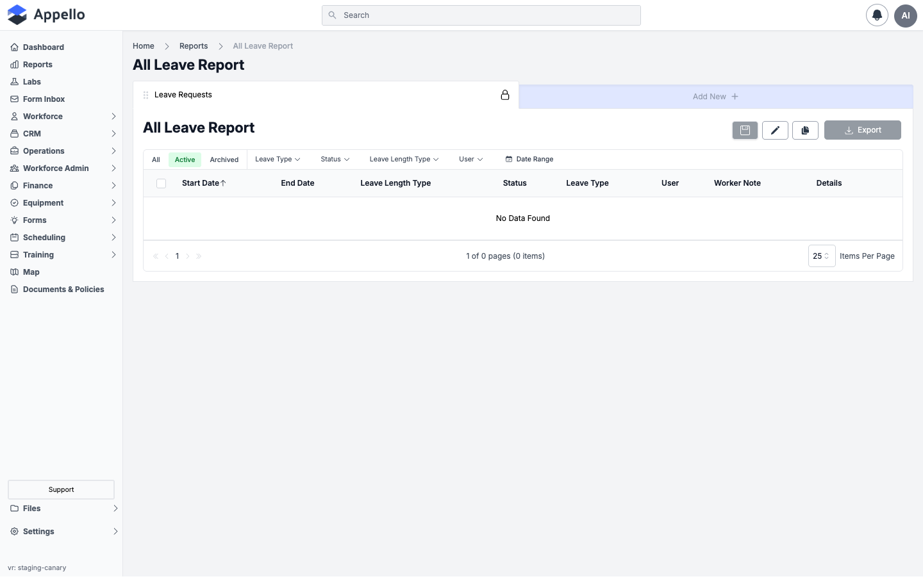Open the AI user avatar menu
Screen dimensions: 923x588
[x=906, y=15]
